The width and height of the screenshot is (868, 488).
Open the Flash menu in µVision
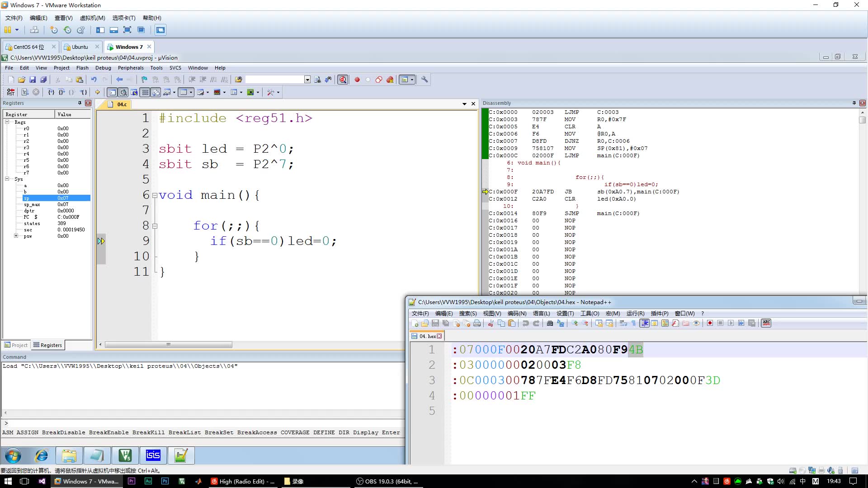(x=82, y=68)
